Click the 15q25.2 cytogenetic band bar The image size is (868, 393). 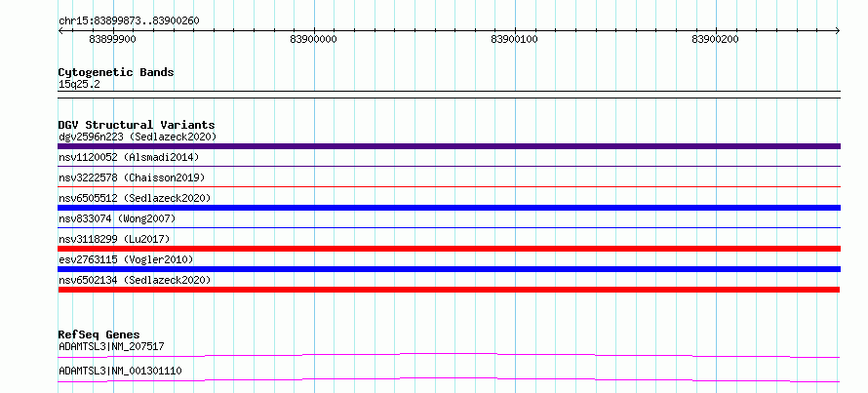coord(449,95)
